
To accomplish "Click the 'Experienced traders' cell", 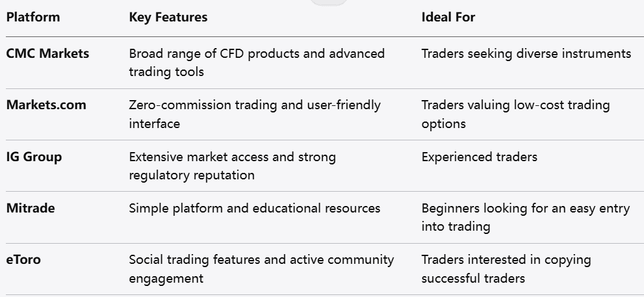I will (x=480, y=157).
